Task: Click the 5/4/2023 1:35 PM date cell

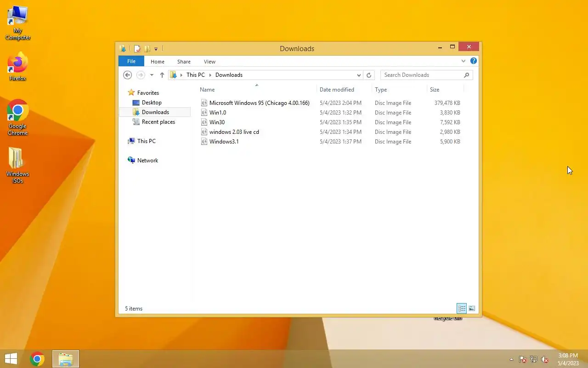Action: coord(340,122)
